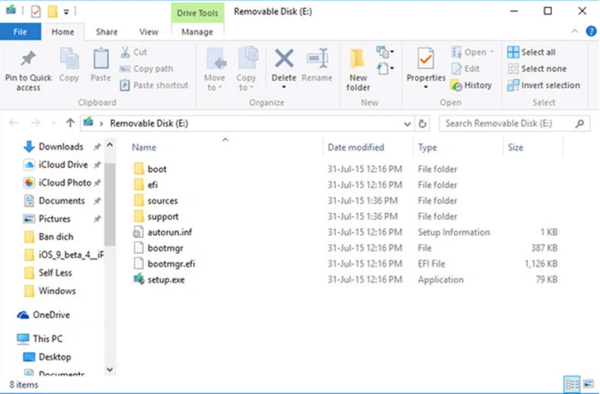Open the Delete button dropdown arrow

(284, 87)
